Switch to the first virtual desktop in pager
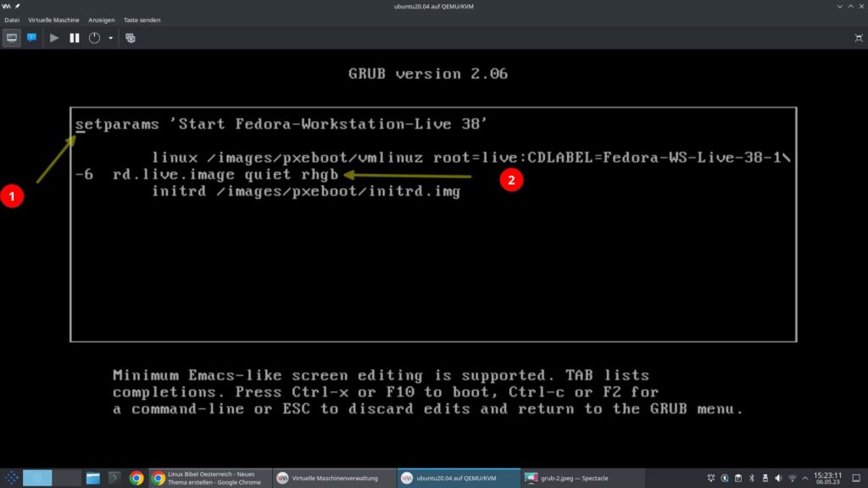 tap(37, 478)
